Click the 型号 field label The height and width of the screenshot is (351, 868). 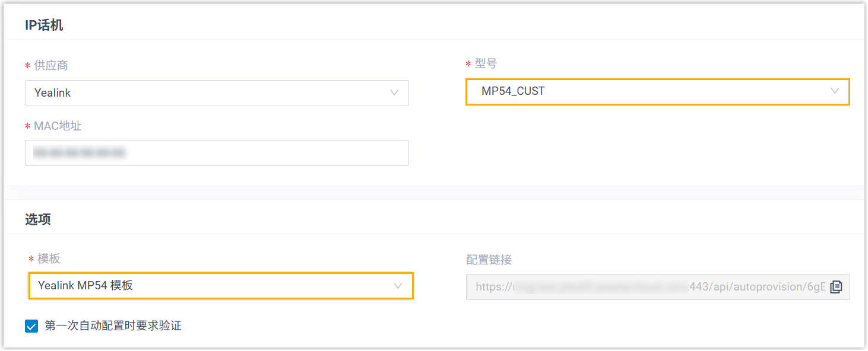tap(486, 63)
